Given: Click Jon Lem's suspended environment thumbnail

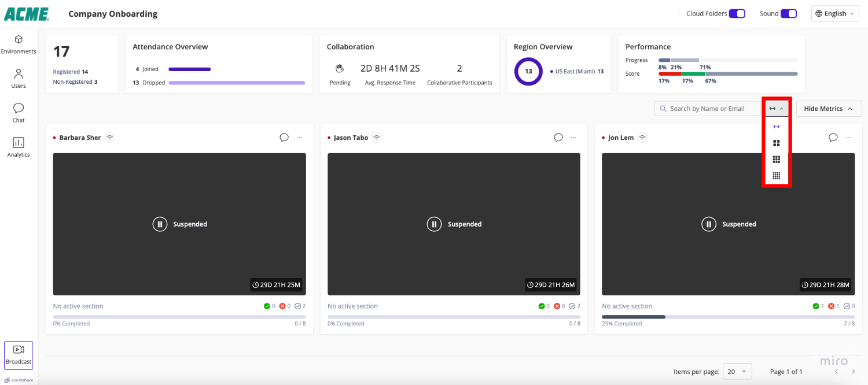Looking at the screenshot, I should pos(729,224).
